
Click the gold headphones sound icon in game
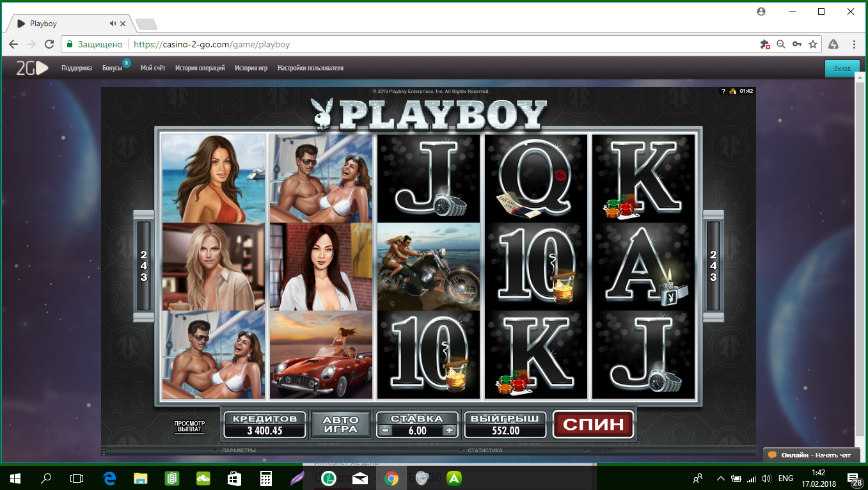click(733, 91)
